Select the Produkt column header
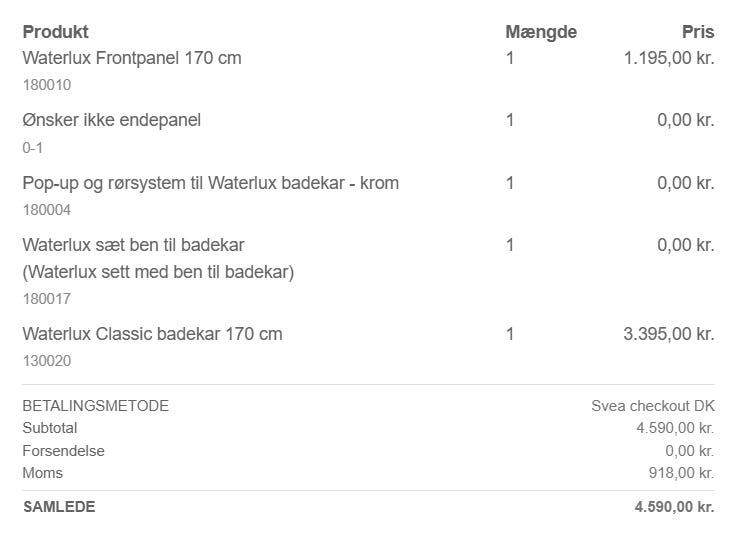Image resolution: width=740 pixels, height=537 pixels. tap(56, 32)
